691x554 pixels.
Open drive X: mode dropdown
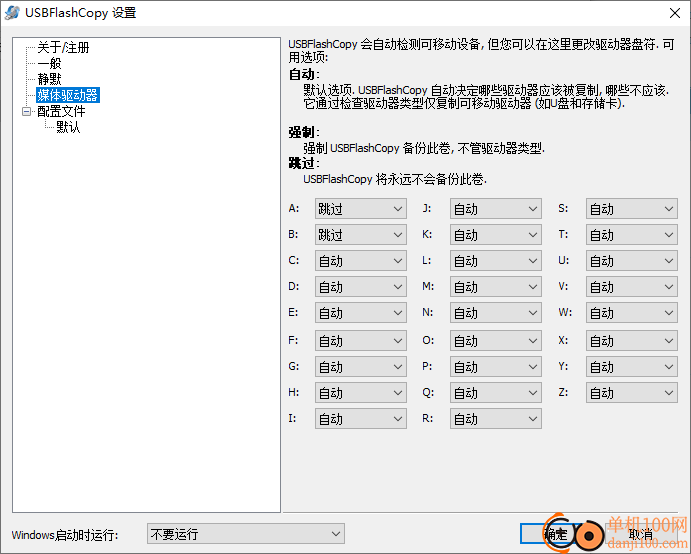pos(632,340)
